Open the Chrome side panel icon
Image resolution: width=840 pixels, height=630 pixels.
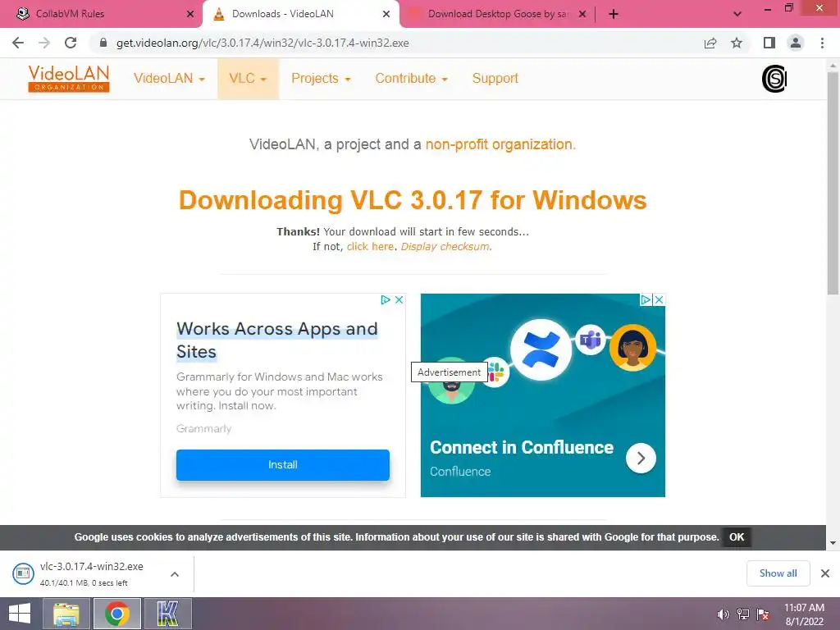pyautogui.click(x=769, y=43)
